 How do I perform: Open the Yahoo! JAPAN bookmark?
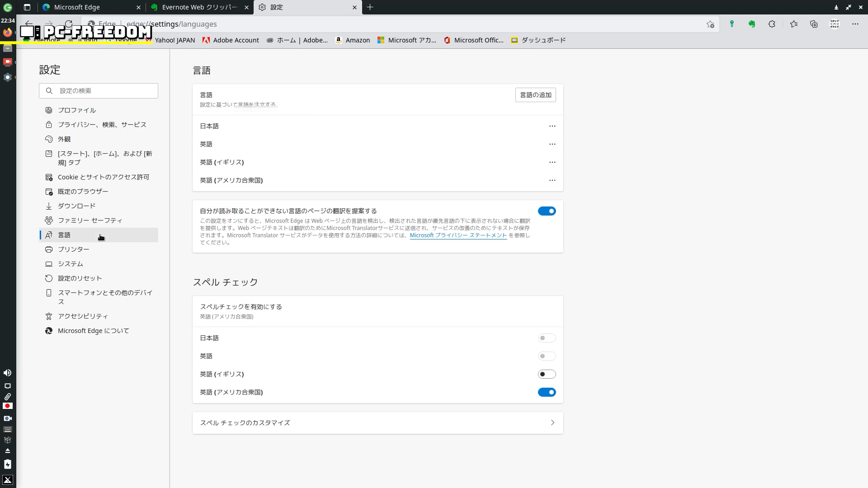[x=175, y=40]
